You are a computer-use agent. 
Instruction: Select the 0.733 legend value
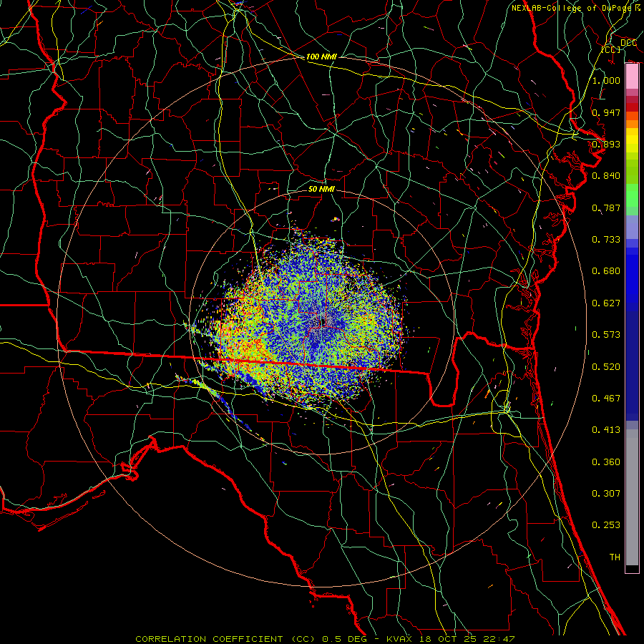(x=606, y=239)
